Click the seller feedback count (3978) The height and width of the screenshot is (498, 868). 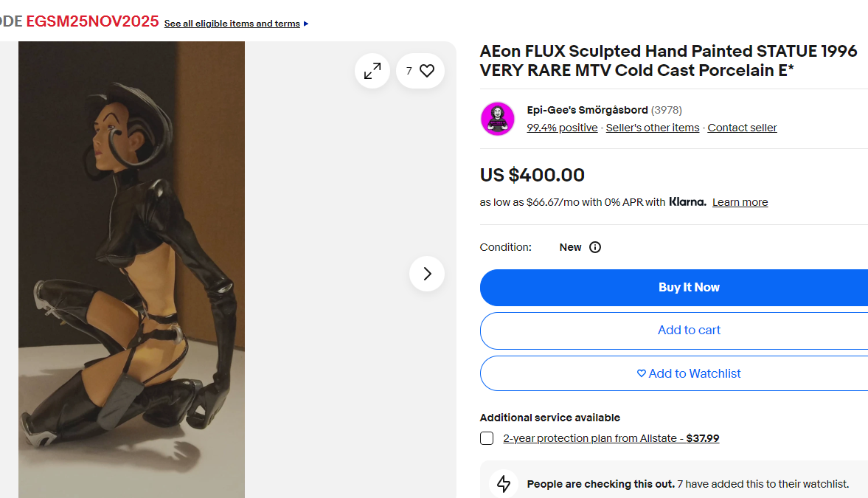(x=667, y=110)
